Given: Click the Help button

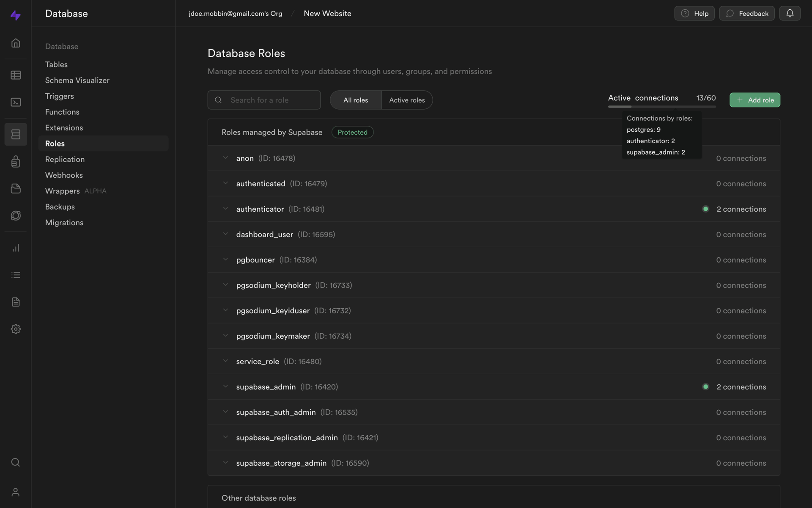Looking at the screenshot, I should 694,14.
